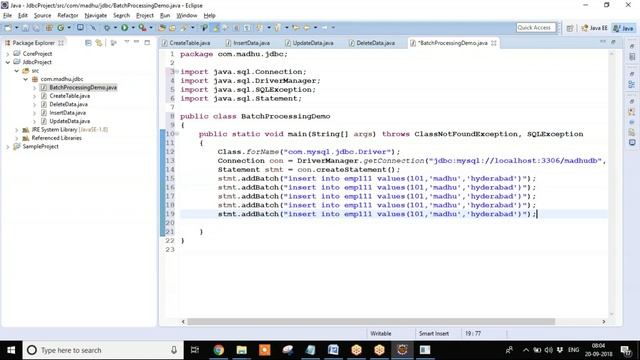Expand the SampleProject tree node

click(x=8, y=147)
